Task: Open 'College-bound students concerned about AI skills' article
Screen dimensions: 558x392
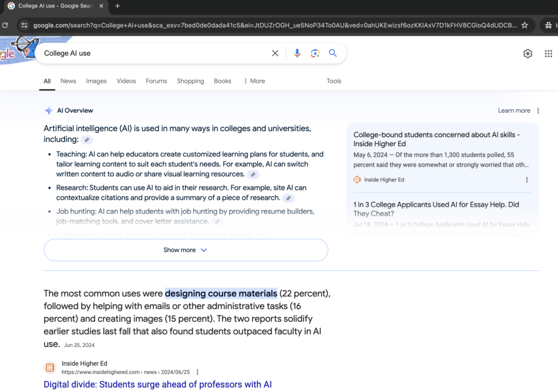Action: click(x=436, y=139)
